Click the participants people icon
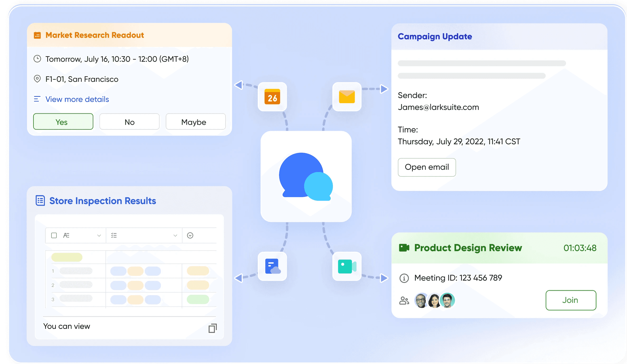 click(404, 300)
